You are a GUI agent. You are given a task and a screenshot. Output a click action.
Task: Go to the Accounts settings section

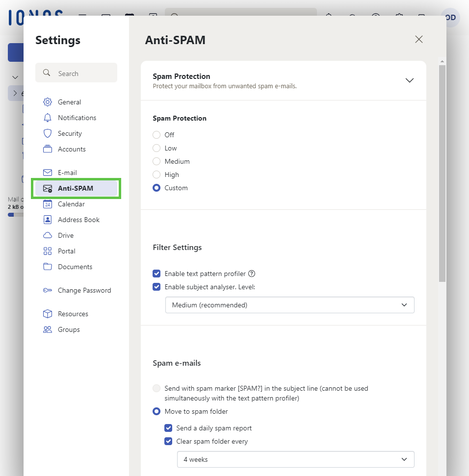[72, 149]
